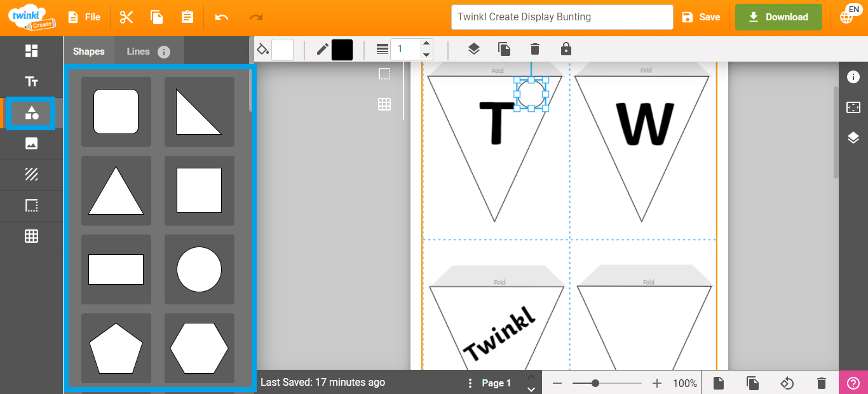Zoom out with the minus button
Viewport: 868px width, 394px height.
(557, 383)
